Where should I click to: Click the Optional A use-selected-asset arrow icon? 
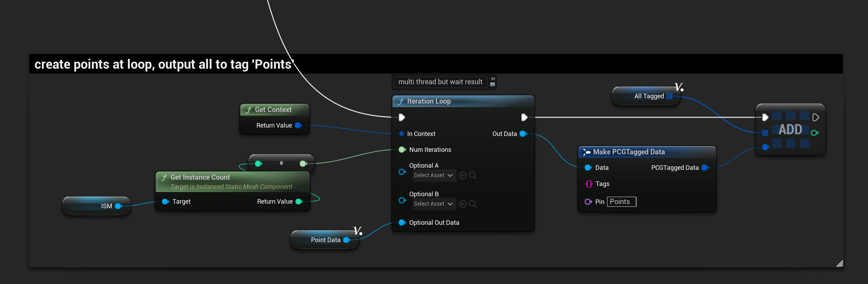pyautogui.click(x=463, y=175)
